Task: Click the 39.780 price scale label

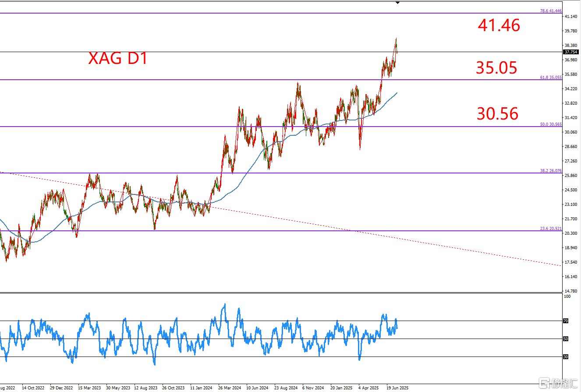Action: [571, 31]
